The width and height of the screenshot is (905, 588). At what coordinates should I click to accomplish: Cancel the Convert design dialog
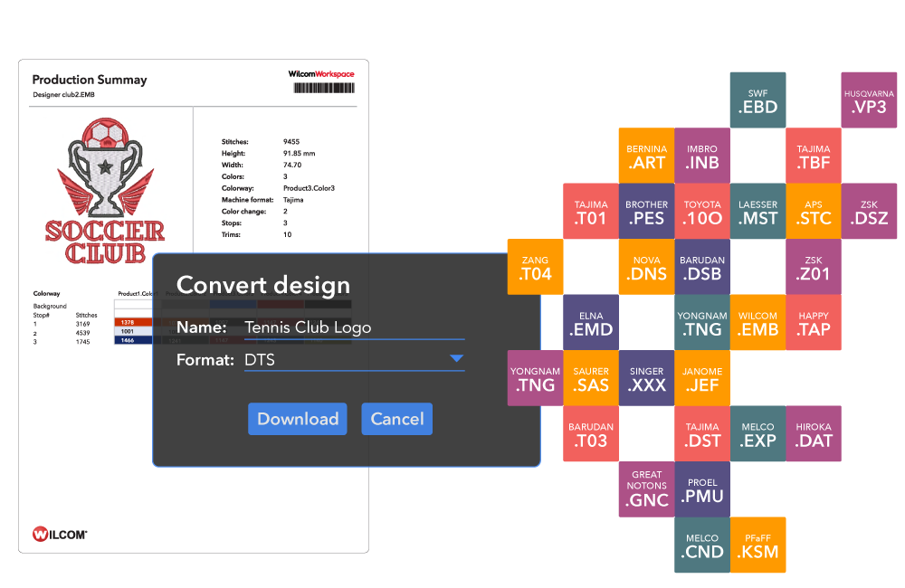coord(396,419)
